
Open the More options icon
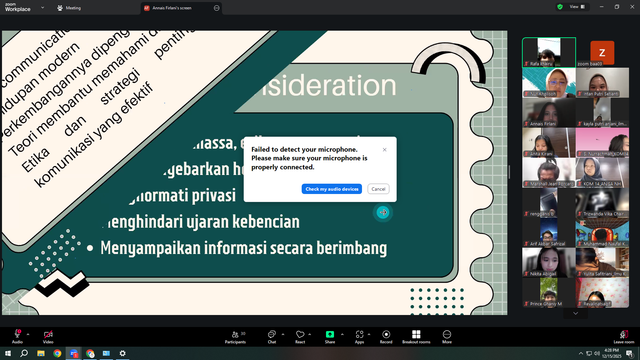(x=447, y=335)
